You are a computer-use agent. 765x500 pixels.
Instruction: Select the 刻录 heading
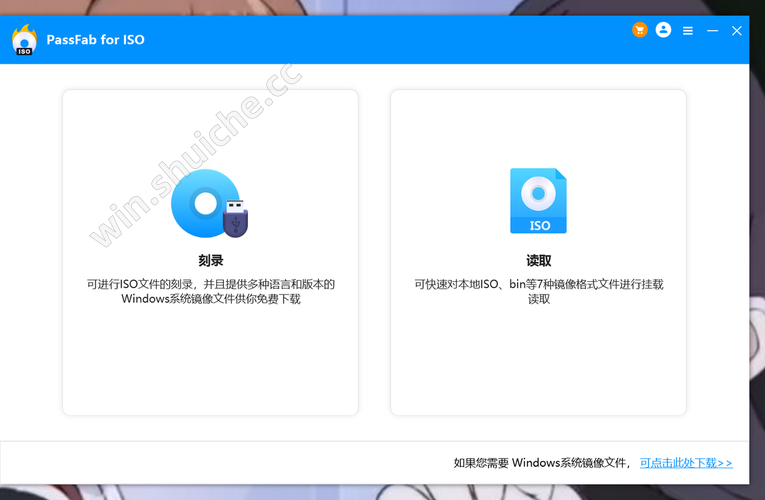click(x=210, y=260)
